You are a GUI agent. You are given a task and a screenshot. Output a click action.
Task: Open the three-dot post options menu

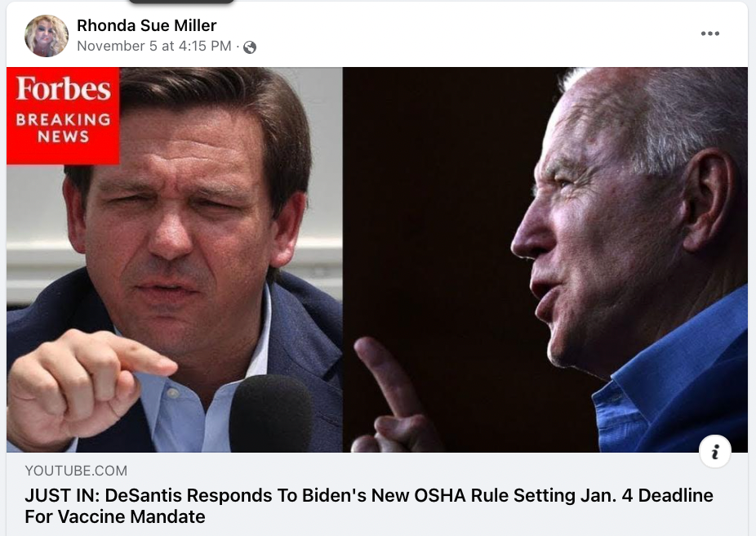tap(709, 33)
